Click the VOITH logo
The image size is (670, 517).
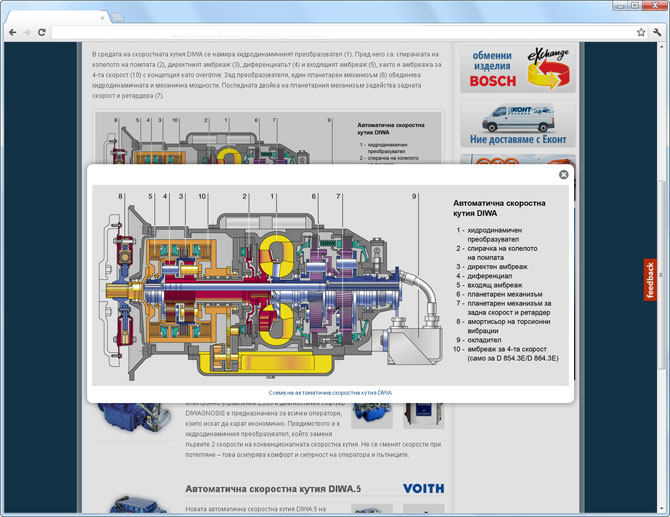click(x=423, y=488)
